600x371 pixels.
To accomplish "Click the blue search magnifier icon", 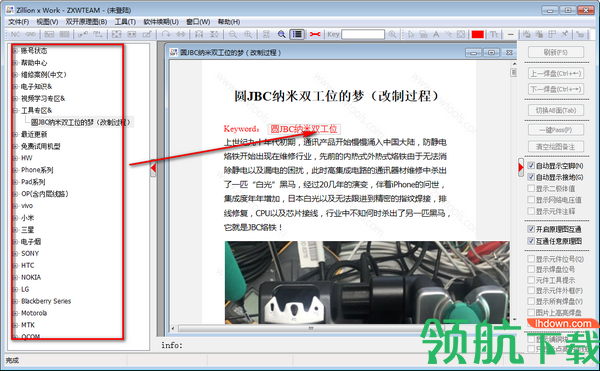I will click(282, 34).
